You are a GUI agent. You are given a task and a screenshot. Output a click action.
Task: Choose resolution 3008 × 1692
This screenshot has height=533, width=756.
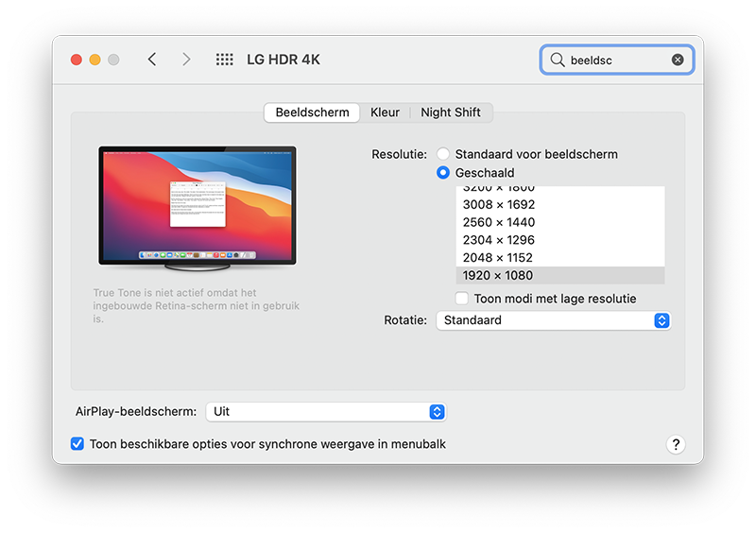tap(560, 204)
